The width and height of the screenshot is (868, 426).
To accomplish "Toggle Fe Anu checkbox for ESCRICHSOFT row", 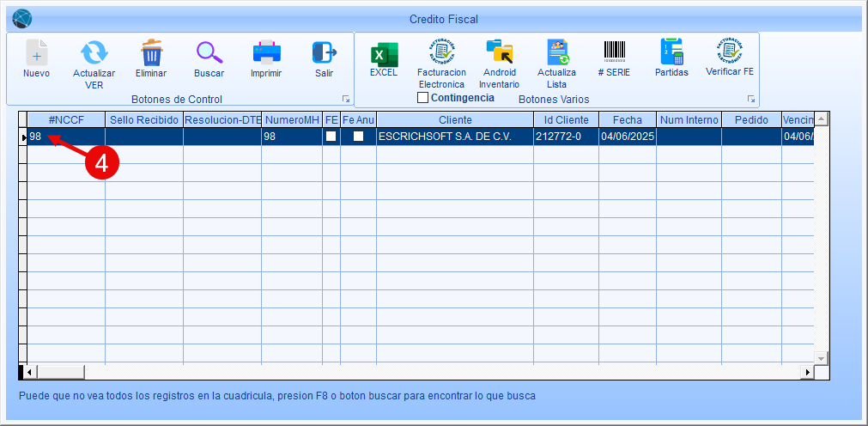I will click(x=358, y=137).
